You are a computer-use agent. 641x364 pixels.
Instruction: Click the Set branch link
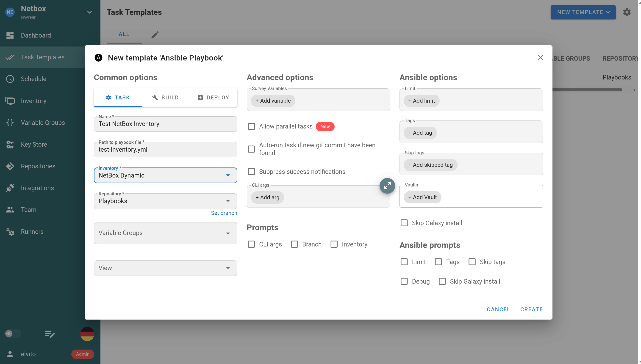(x=224, y=213)
